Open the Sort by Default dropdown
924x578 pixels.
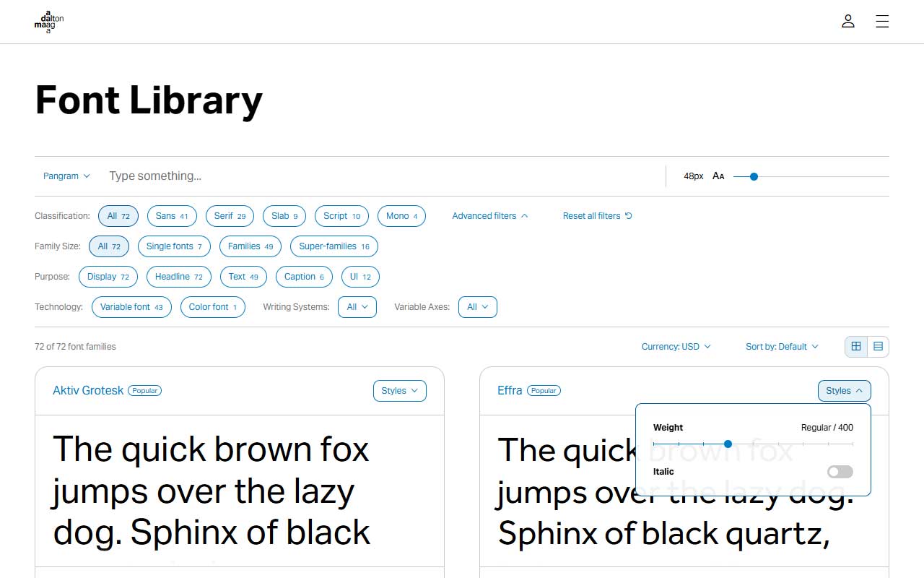coord(781,346)
